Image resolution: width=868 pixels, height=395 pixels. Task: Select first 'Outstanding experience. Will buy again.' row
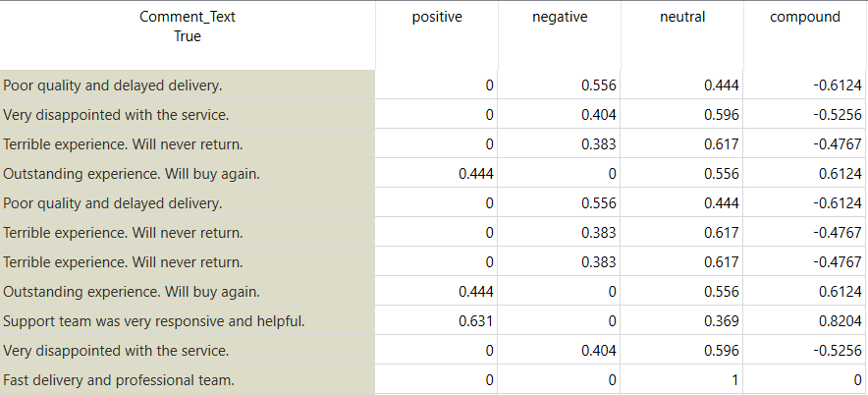(x=132, y=174)
